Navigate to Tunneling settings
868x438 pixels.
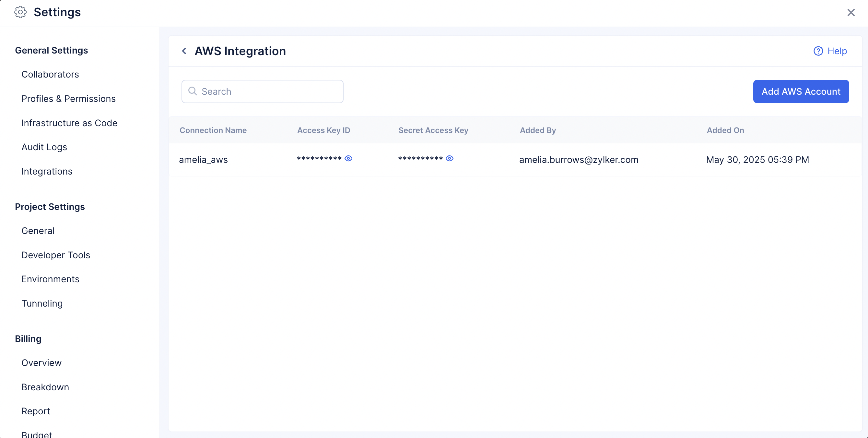point(42,303)
